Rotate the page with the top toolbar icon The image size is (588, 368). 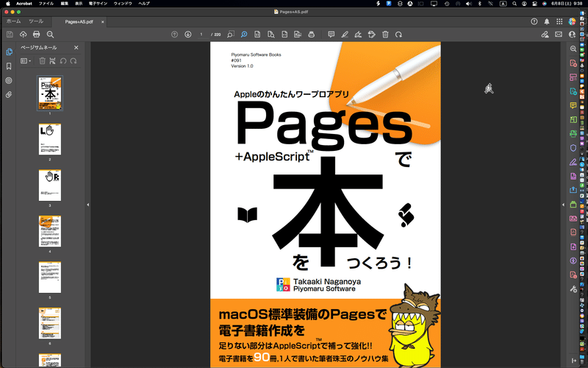point(398,35)
